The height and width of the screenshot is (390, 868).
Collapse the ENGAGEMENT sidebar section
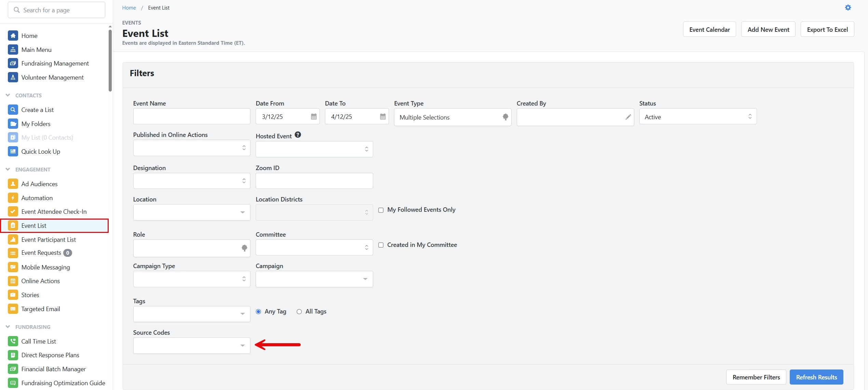pos(8,169)
